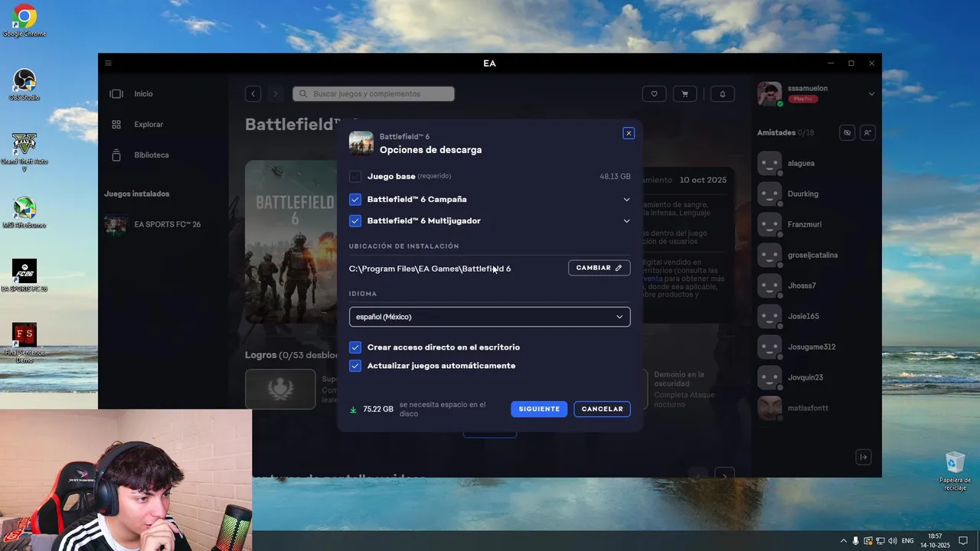Image resolution: width=980 pixels, height=551 pixels.
Task: Click the first achievement badge thumbnail
Action: 280,389
